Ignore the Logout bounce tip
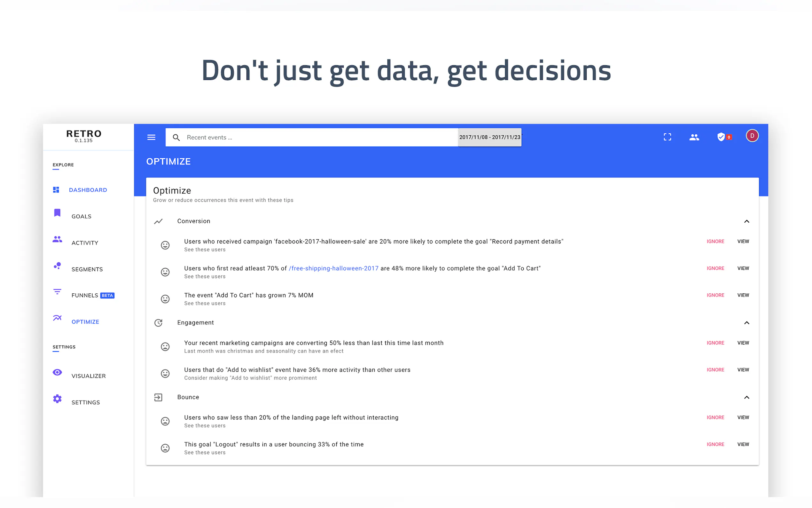812x508 pixels. (715, 445)
